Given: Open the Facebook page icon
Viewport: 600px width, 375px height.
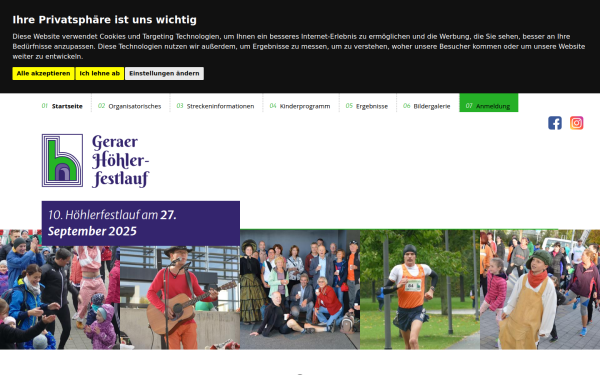Looking at the screenshot, I should pos(555,123).
